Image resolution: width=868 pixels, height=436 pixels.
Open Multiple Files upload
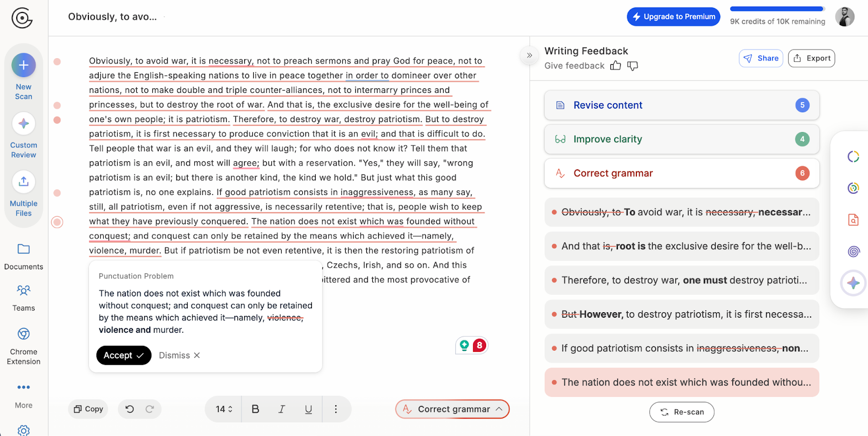point(23,193)
